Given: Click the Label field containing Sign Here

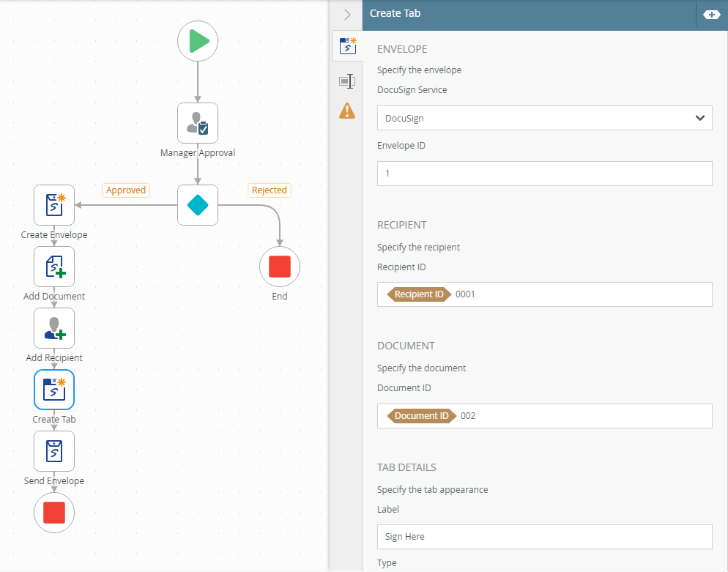Looking at the screenshot, I should 544,537.
